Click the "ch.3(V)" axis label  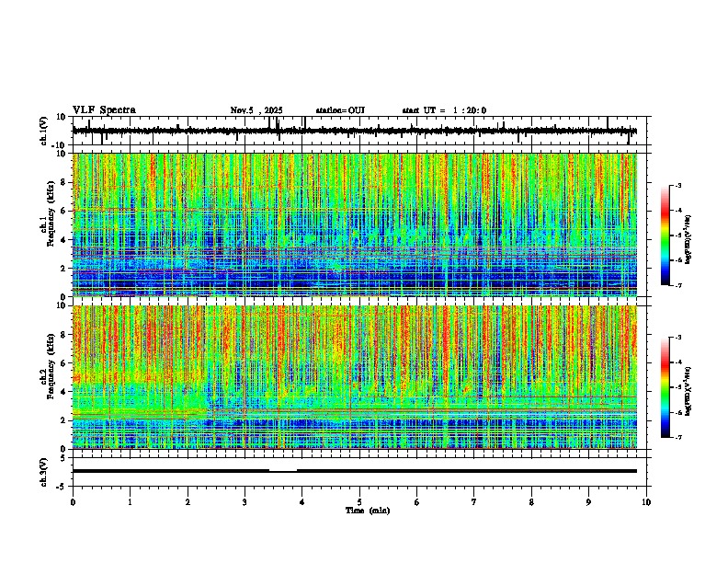pos(44,472)
